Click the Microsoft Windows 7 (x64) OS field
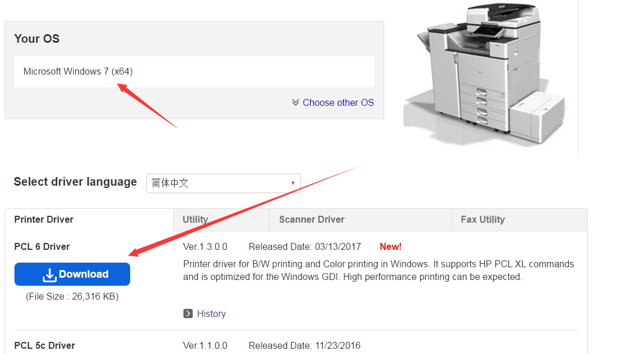This screenshot has width=644, height=354. [194, 72]
